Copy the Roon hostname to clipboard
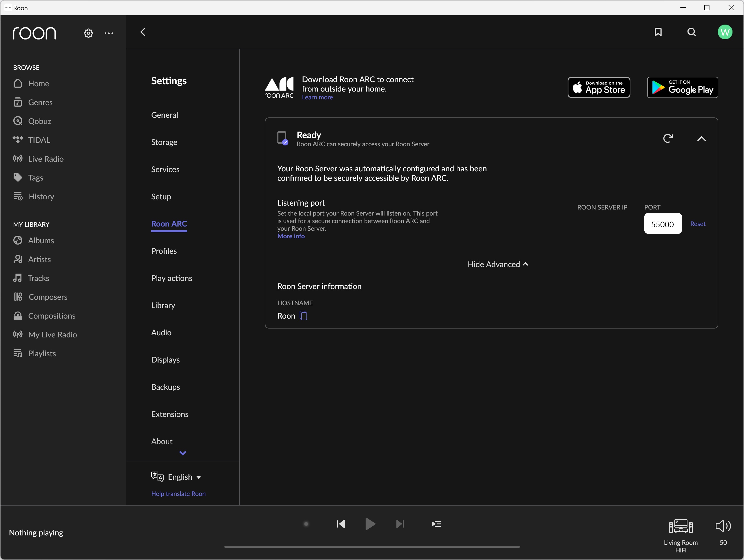 click(x=303, y=316)
